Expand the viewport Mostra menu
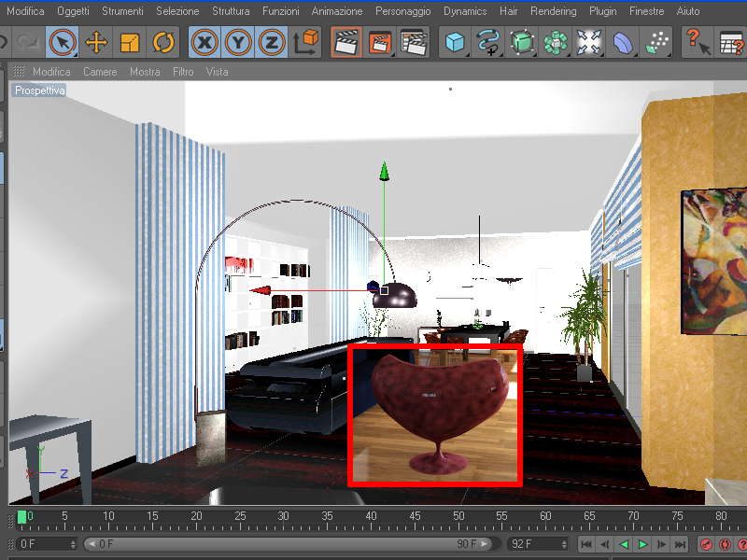 pyautogui.click(x=145, y=72)
